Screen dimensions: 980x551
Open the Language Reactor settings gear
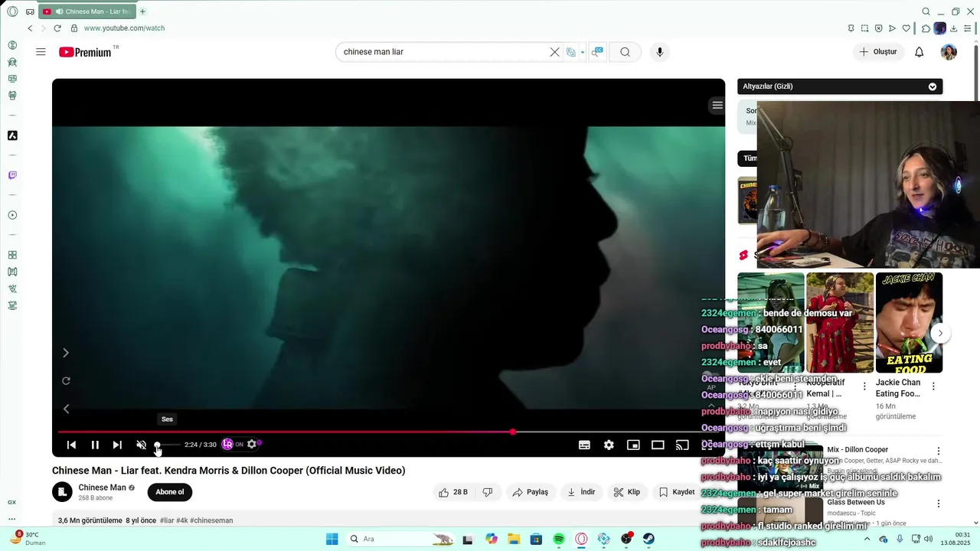click(x=252, y=444)
